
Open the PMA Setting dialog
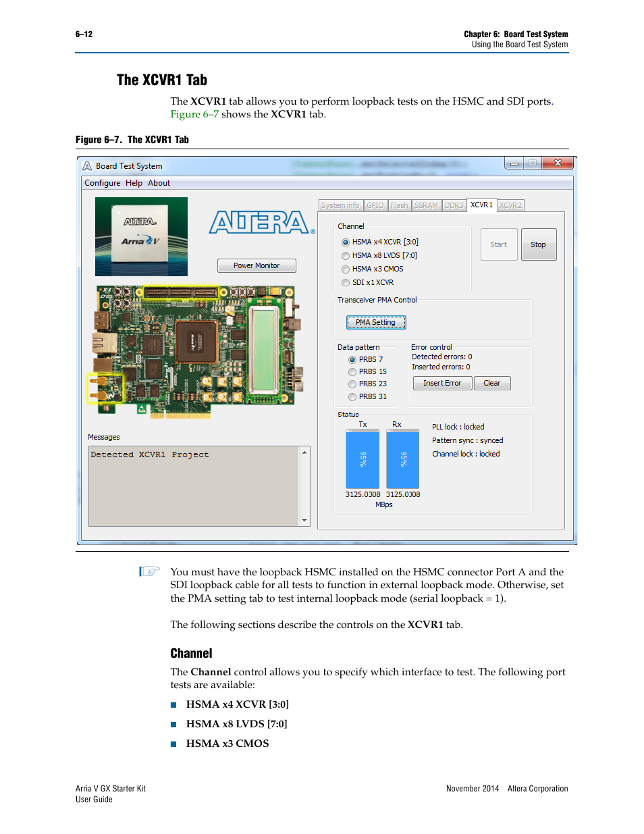pyautogui.click(x=376, y=322)
